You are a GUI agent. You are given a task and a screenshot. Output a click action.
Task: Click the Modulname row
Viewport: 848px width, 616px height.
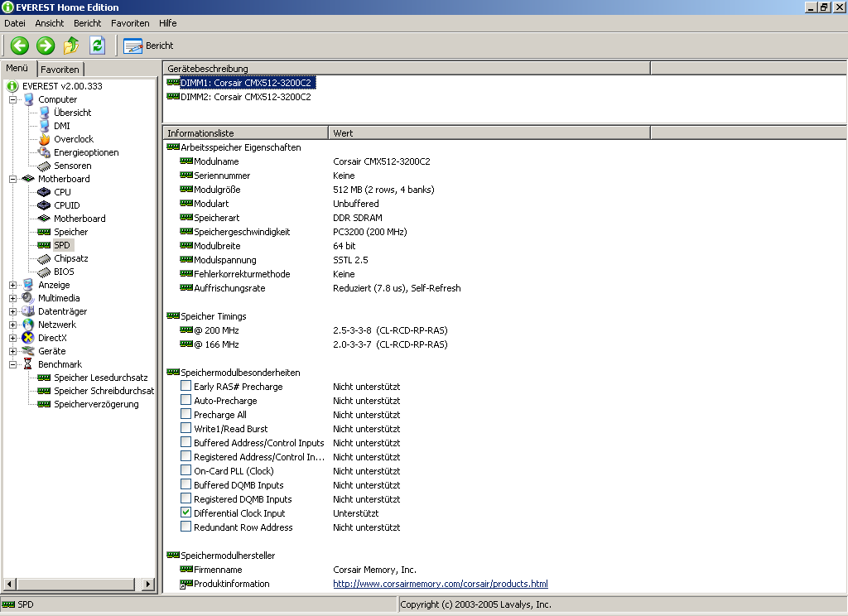tap(305, 161)
